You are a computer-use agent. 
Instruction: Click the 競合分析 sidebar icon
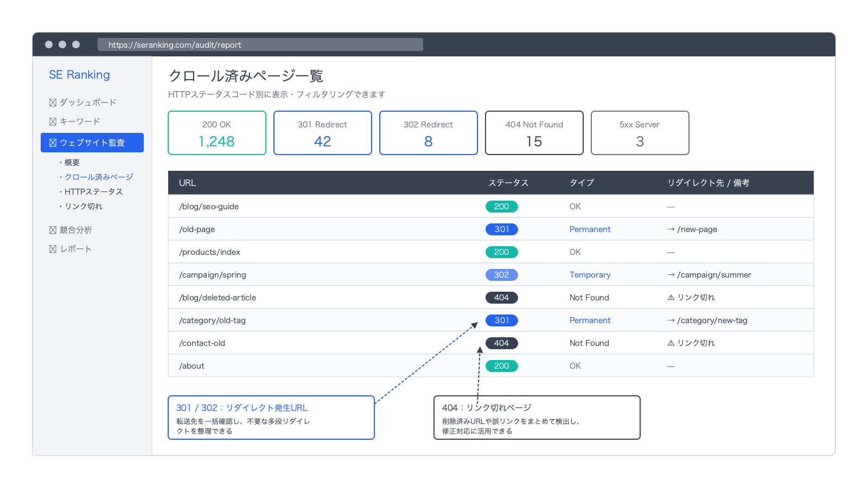pos(53,230)
